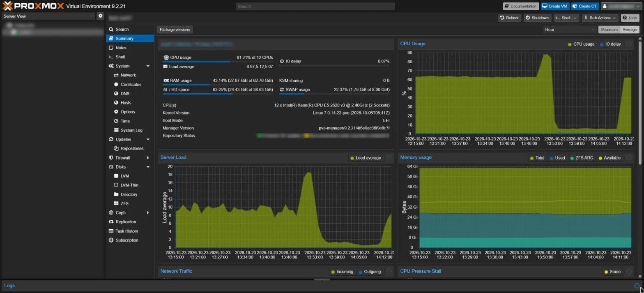Open the Network settings
Screen dimensions: 644x293
pyautogui.click(x=128, y=75)
